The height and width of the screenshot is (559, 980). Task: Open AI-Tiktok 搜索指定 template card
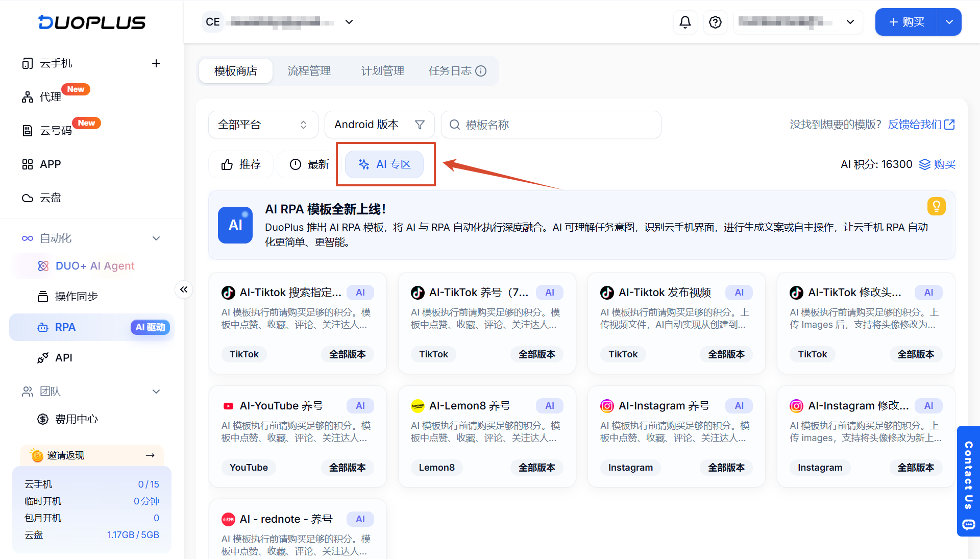298,323
